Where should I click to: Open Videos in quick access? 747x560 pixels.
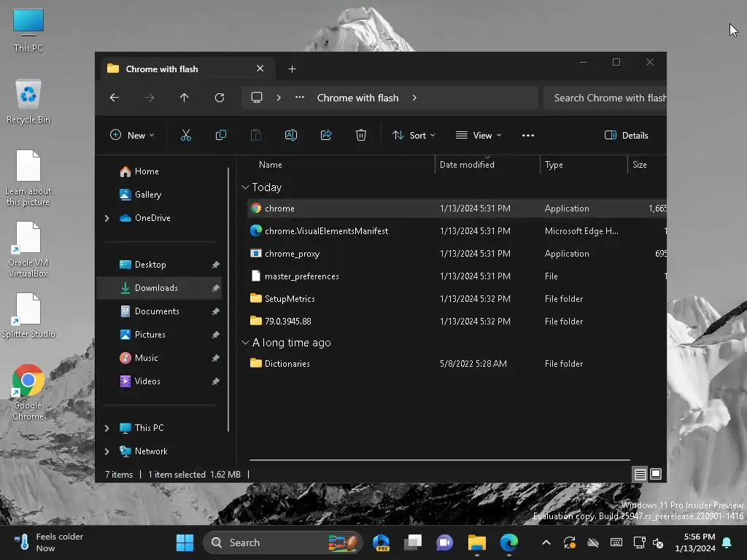pos(147,381)
